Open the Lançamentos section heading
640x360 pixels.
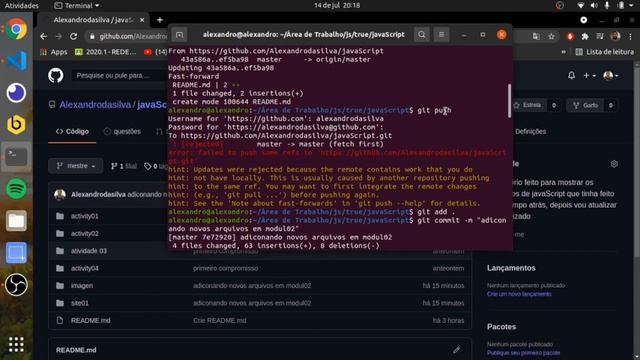[x=511, y=268]
